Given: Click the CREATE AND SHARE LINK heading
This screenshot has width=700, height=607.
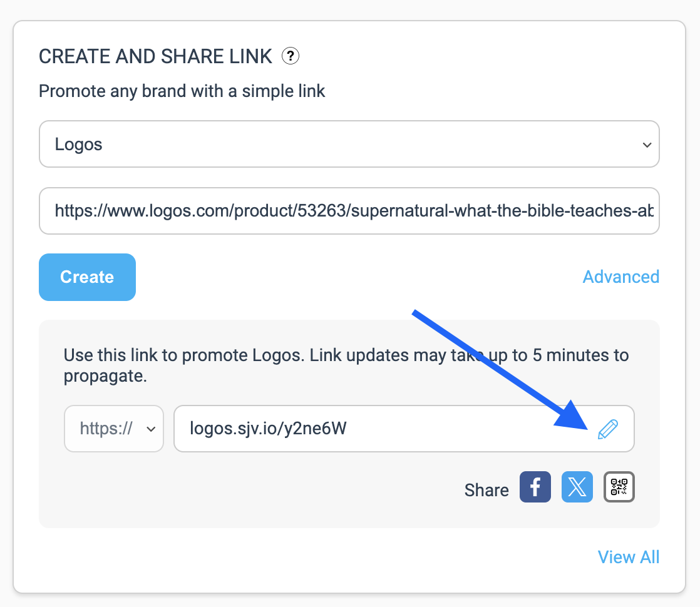Looking at the screenshot, I should pyautogui.click(x=155, y=57).
